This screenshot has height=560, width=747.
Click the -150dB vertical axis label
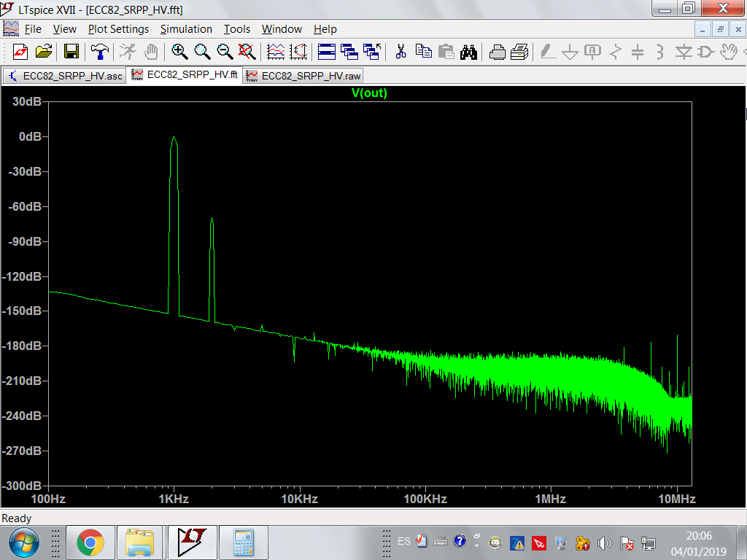coord(22,311)
